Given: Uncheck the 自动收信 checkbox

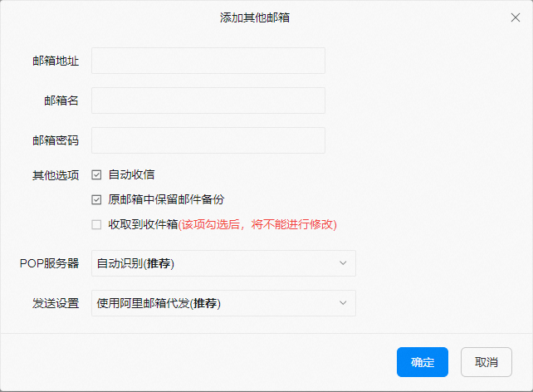Looking at the screenshot, I should click(96, 175).
